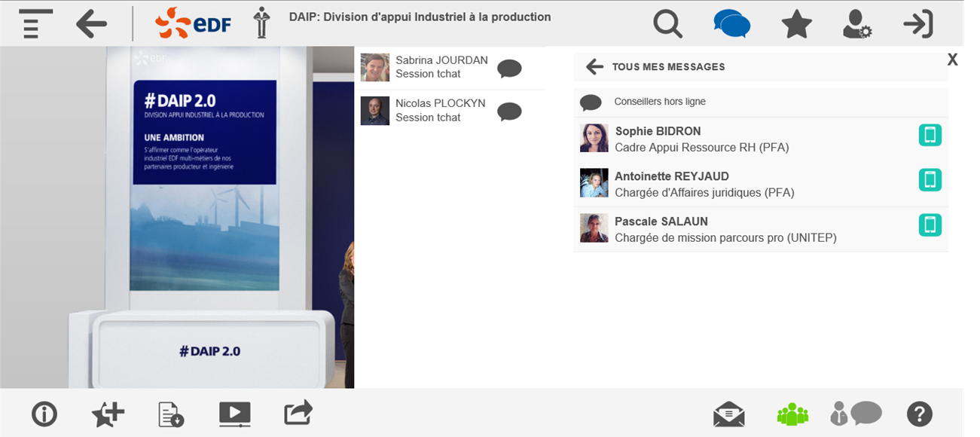980x437 pixels.
Task: Click phone icon for Antoinette REYJAUD
Action: coord(930,180)
